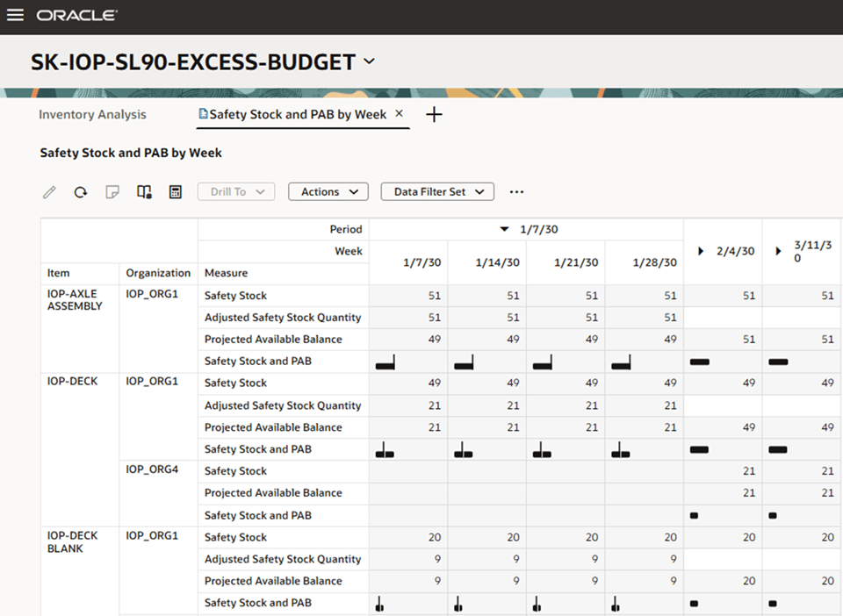Click the Organization column header
843x616 pixels.
[x=158, y=273]
